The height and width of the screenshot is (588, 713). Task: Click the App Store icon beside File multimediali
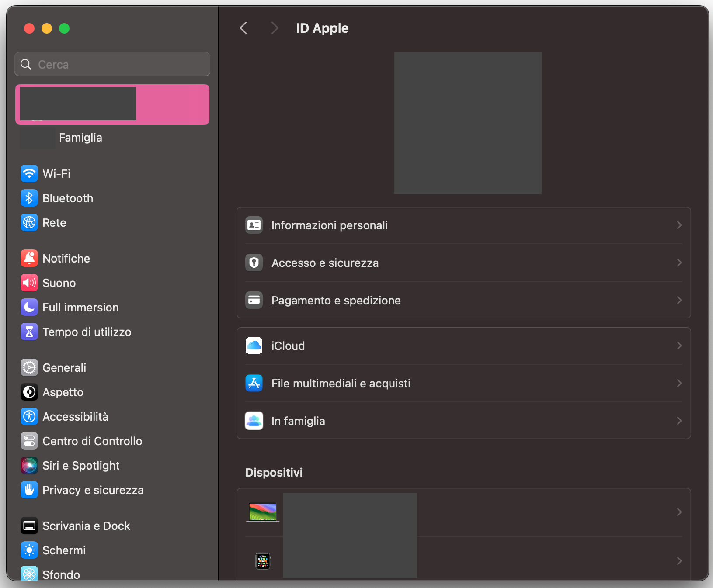point(254,383)
